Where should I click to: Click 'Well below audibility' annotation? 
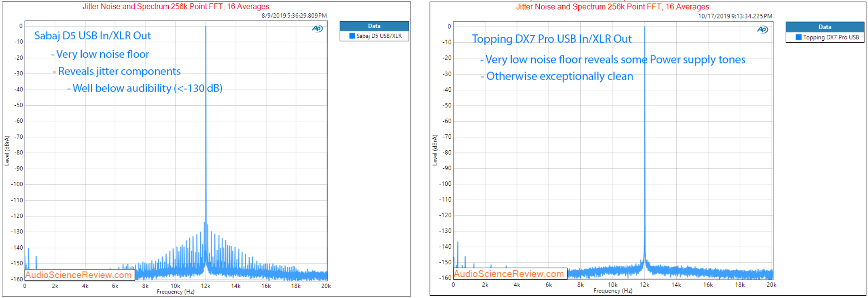point(145,88)
